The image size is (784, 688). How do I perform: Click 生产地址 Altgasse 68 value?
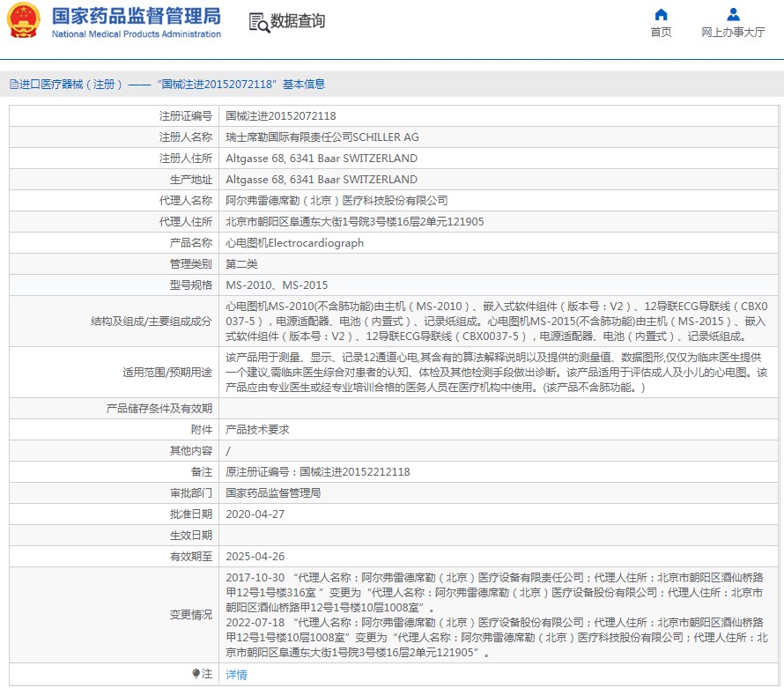tap(322, 180)
